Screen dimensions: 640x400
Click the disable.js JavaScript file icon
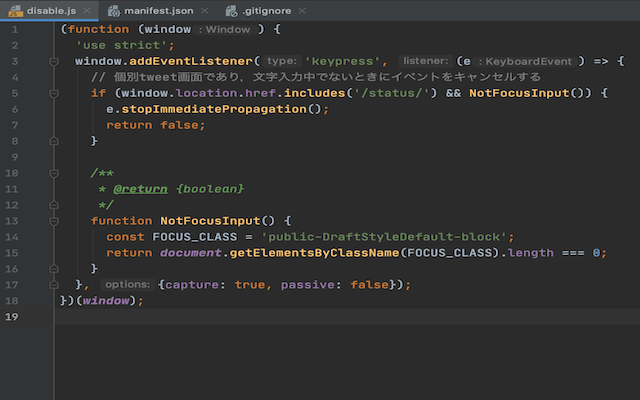tap(16, 11)
